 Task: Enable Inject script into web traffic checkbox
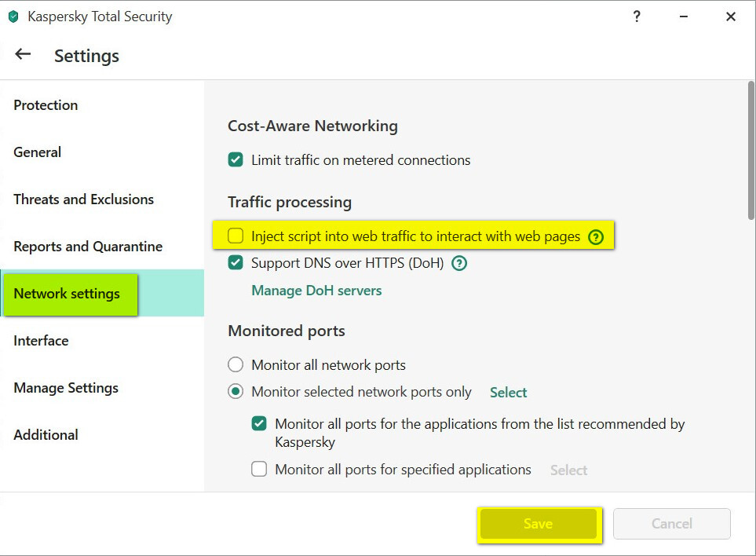coord(236,236)
